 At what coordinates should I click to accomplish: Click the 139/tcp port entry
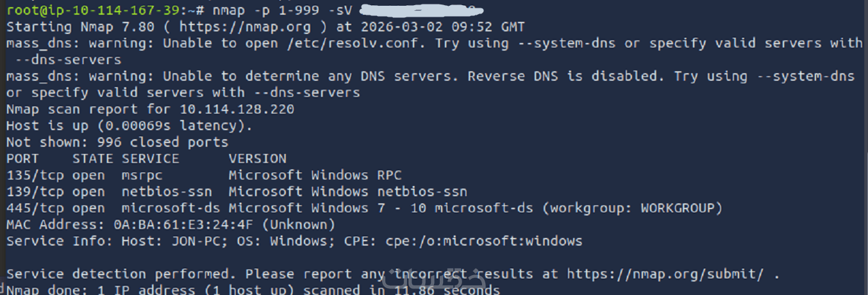point(31,192)
